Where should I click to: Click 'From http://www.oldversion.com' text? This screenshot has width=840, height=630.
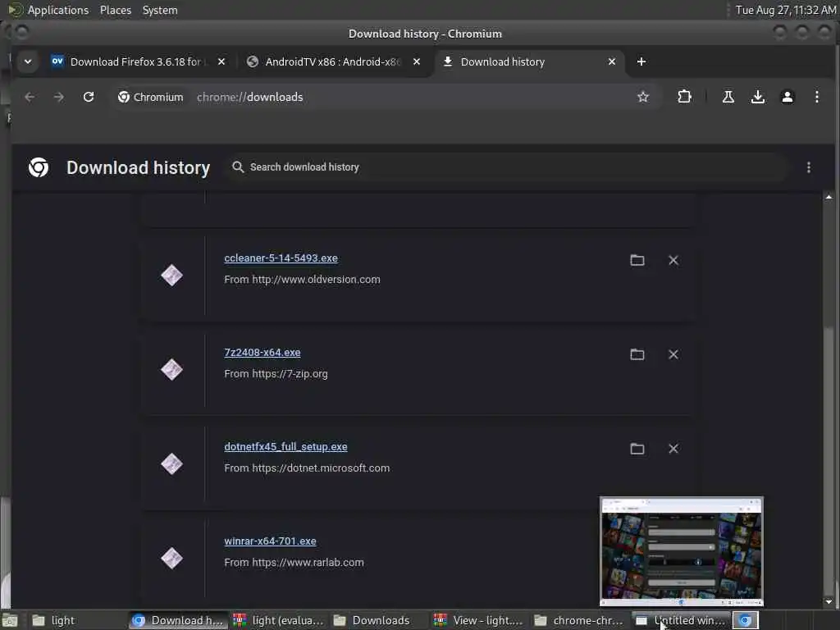(302, 280)
